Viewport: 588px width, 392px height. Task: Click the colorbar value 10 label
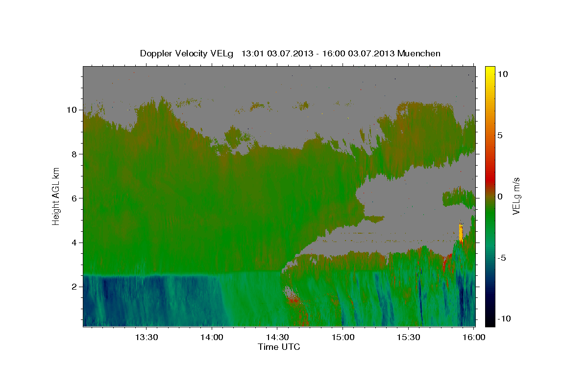pos(502,73)
